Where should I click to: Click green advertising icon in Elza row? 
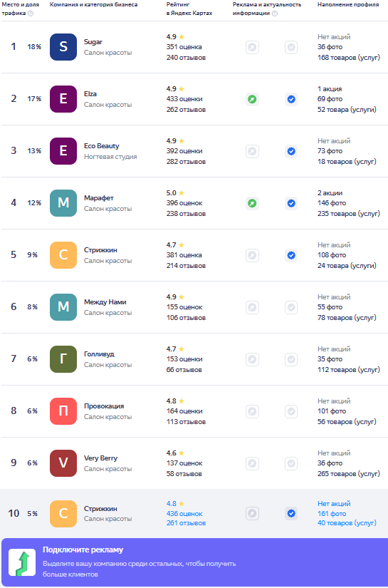click(x=253, y=99)
